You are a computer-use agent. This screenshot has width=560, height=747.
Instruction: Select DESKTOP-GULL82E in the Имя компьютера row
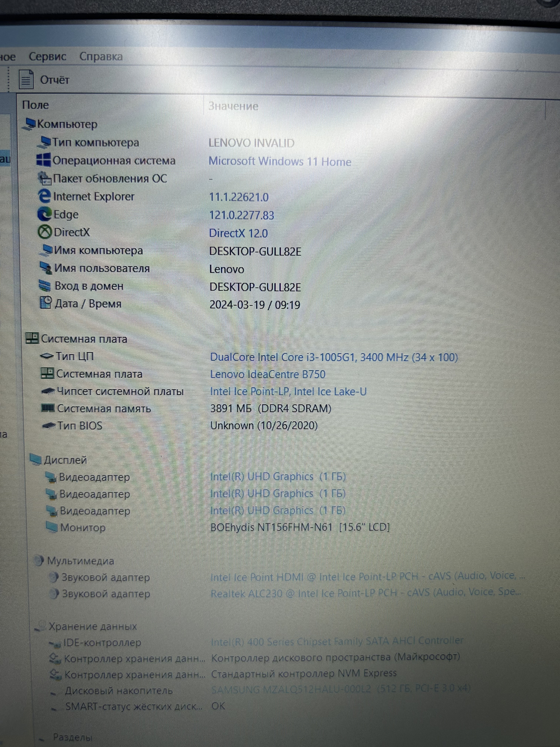[x=255, y=251]
